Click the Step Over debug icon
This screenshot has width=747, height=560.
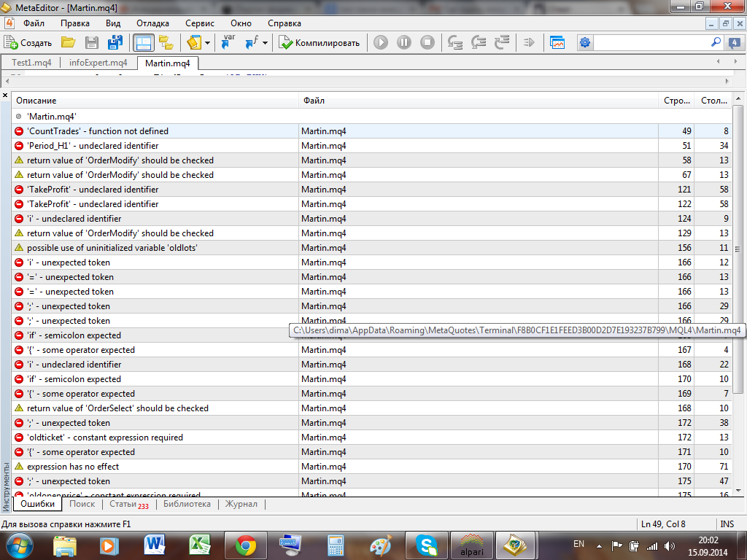coord(479,43)
